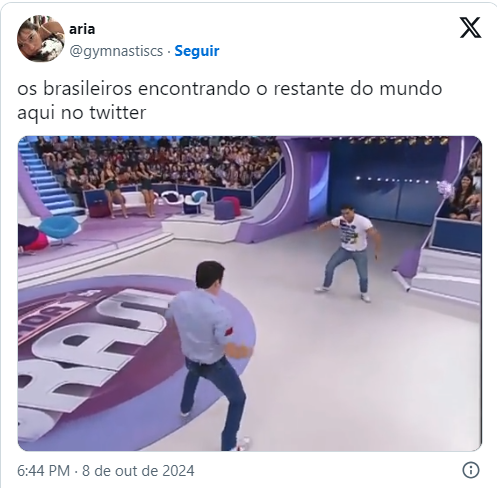Click the white sofa on stage
The image size is (497, 488).
135,198
